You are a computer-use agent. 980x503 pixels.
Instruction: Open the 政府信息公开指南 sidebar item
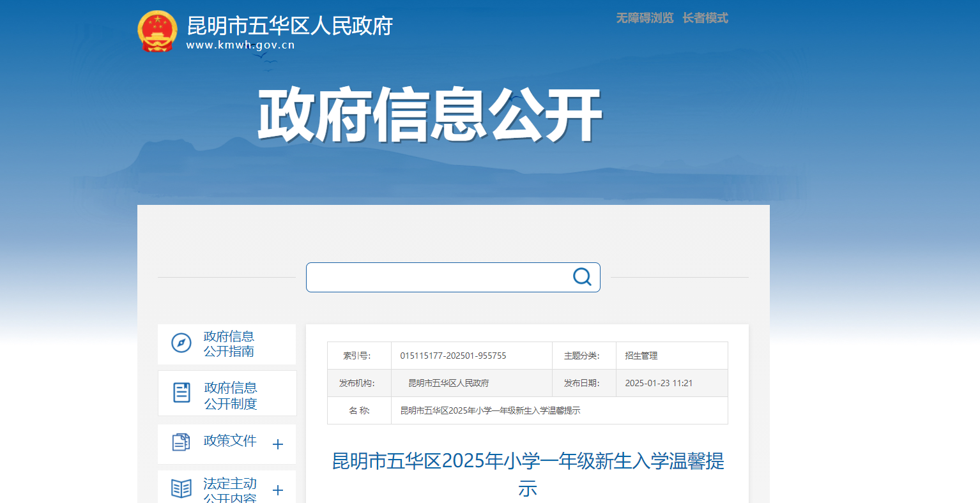tap(229, 344)
